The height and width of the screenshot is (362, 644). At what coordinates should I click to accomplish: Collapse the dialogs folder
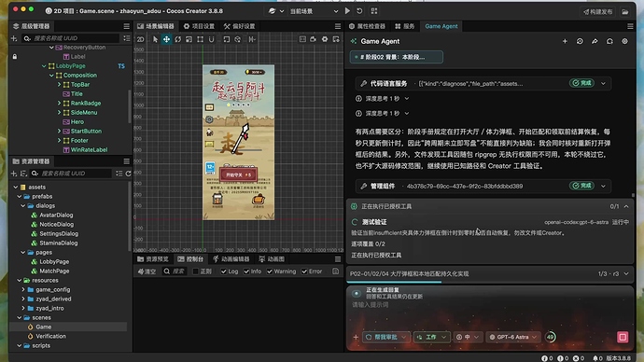pos(23,205)
